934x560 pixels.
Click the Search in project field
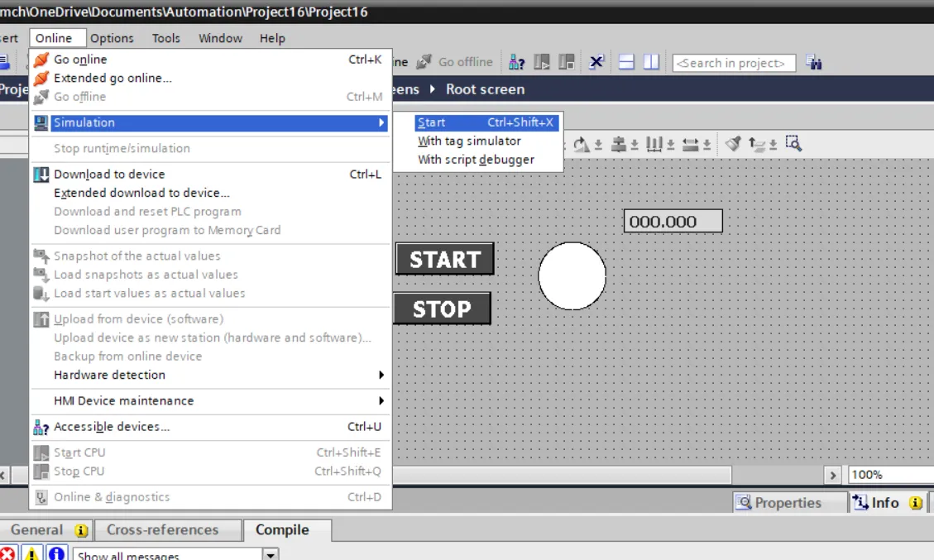tap(734, 62)
